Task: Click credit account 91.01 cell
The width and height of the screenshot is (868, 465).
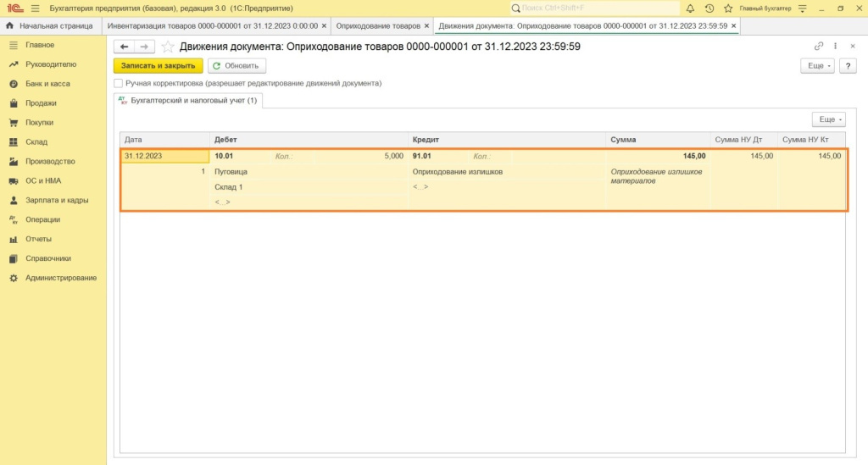Action: (438, 157)
